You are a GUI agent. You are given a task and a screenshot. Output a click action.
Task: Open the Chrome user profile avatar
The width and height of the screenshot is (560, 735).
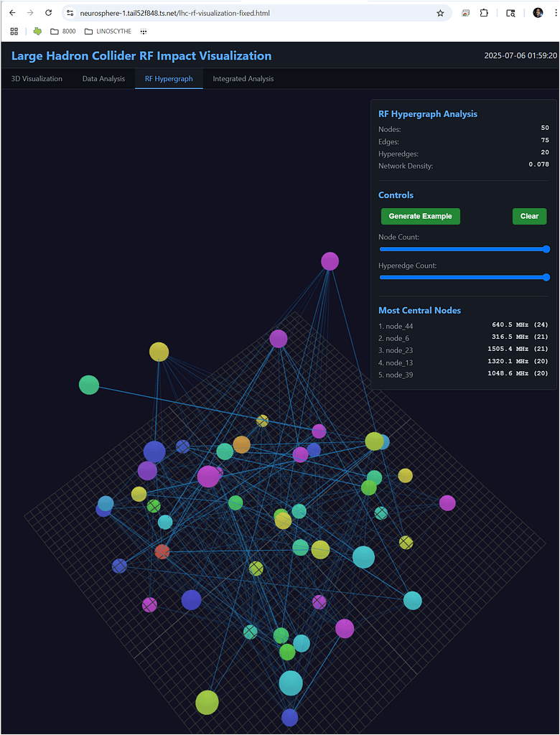click(538, 13)
